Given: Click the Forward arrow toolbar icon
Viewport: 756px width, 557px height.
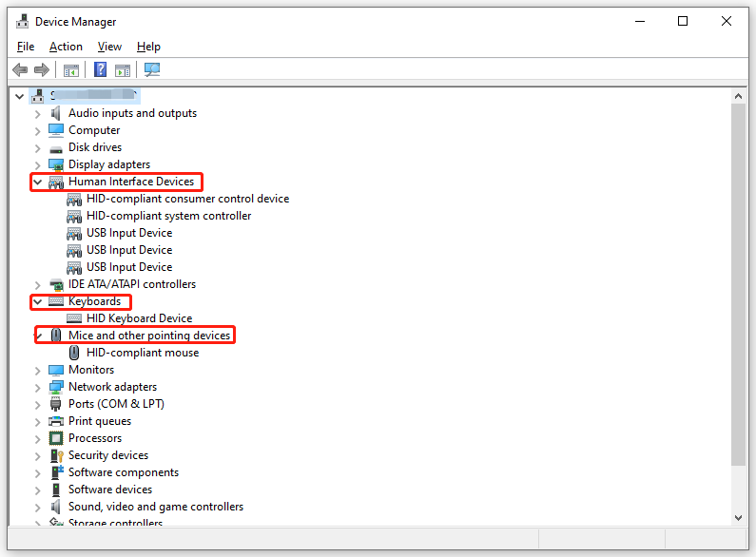Looking at the screenshot, I should 42,70.
